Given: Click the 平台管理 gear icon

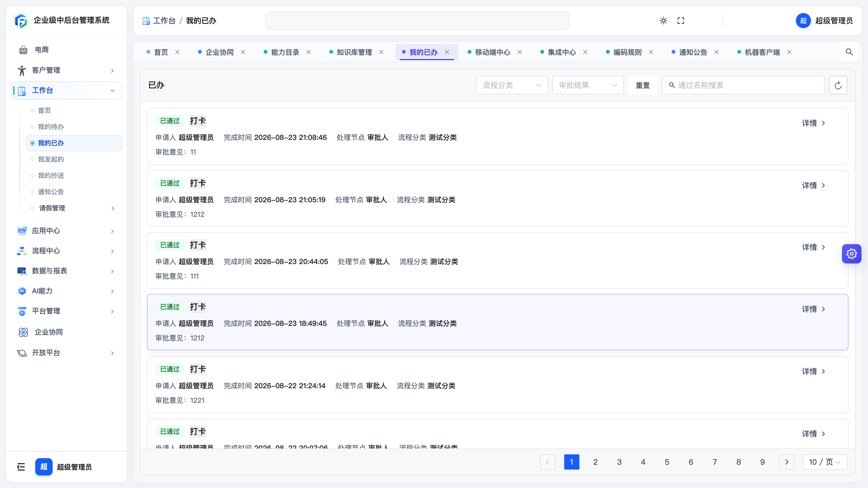Looking at the screenshot, I should point(22,311).
